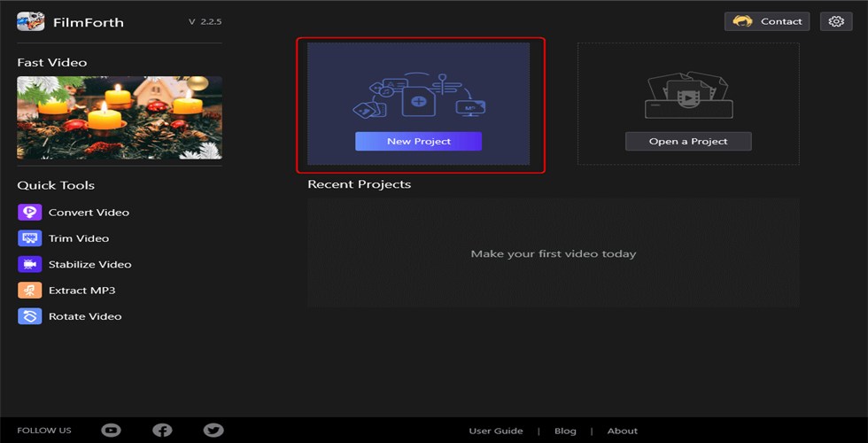
Task: Click the Contact button
Action: (x=767, y=21)
